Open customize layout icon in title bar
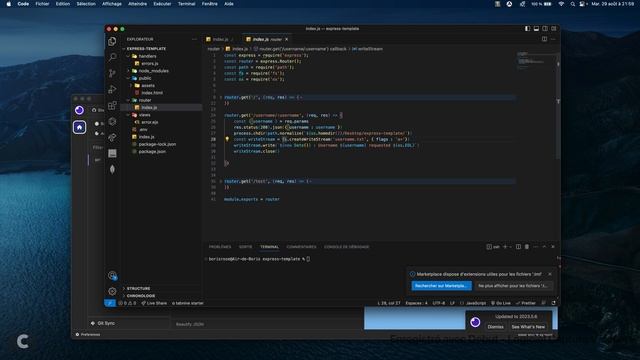 click(x=554, y=29)
